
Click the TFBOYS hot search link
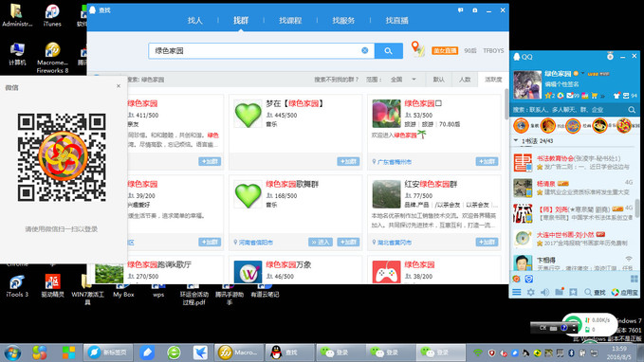(493, 50)
